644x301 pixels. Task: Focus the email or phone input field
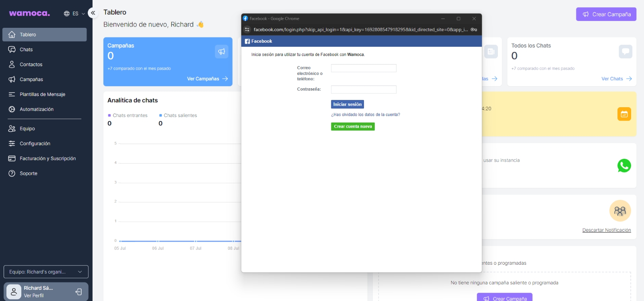(x=363, y=68)
